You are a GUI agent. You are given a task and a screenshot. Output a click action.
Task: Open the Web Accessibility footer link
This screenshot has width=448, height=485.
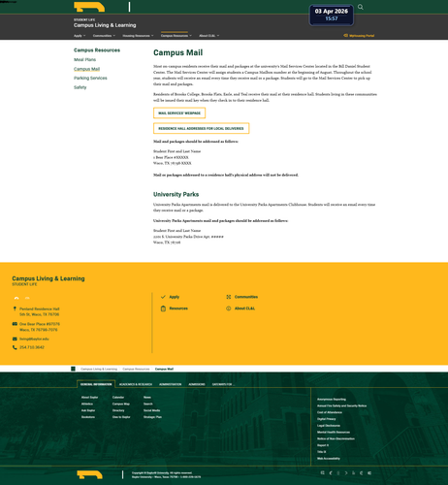click(329, 459)
